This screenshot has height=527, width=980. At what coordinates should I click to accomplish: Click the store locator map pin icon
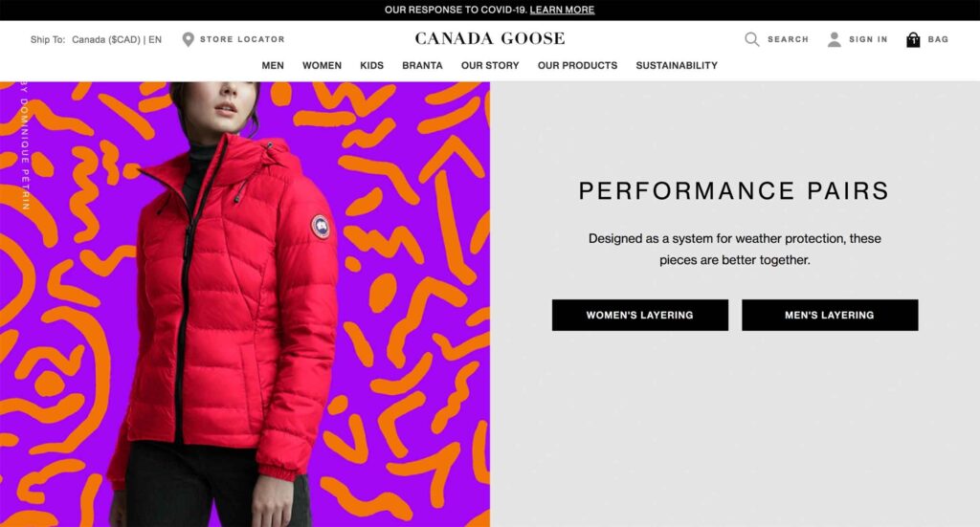pos(188,39)
